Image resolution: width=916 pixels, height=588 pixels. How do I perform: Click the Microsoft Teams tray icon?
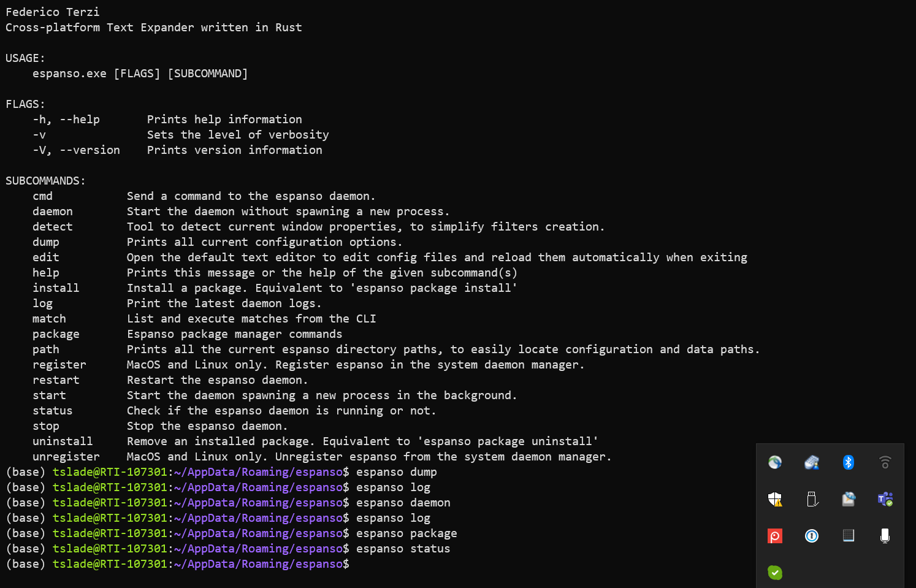[x=885, y=499]
